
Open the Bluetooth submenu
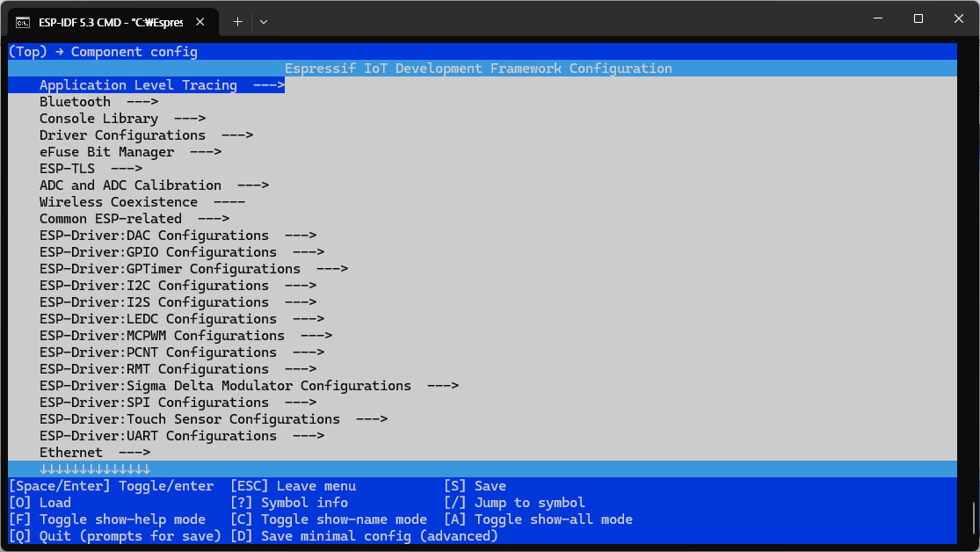[x=98, y=102]
